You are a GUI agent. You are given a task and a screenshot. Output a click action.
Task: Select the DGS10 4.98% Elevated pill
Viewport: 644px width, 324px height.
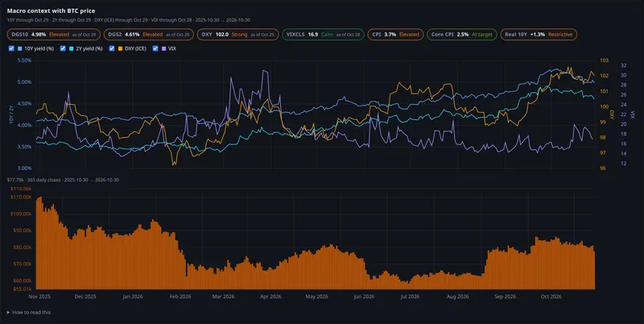pos(53,35)
